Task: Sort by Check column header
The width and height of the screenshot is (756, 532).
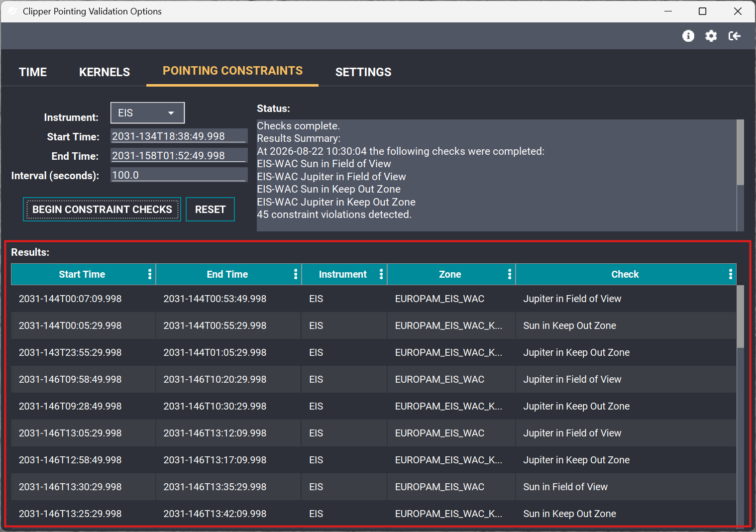Action: click(x=625, y=274)
